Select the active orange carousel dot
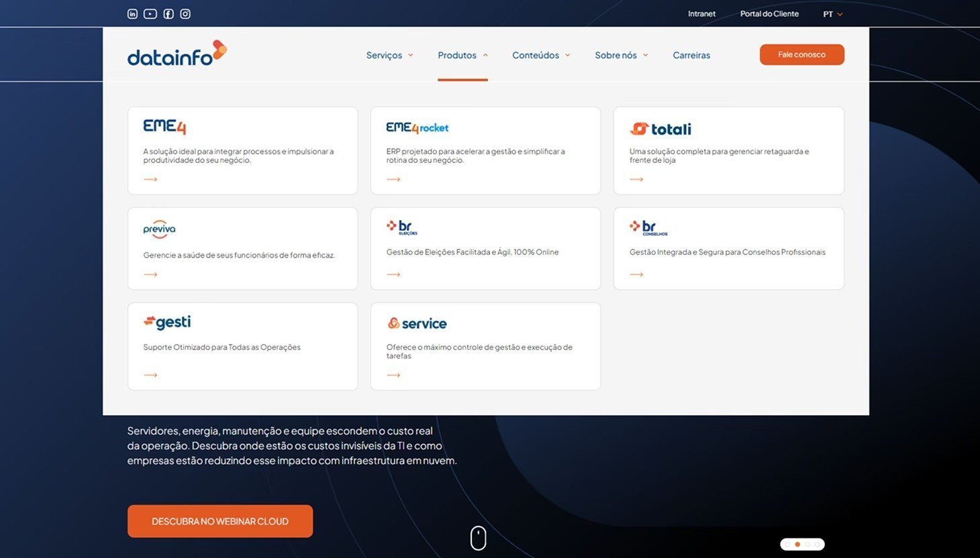 [797, 545]
